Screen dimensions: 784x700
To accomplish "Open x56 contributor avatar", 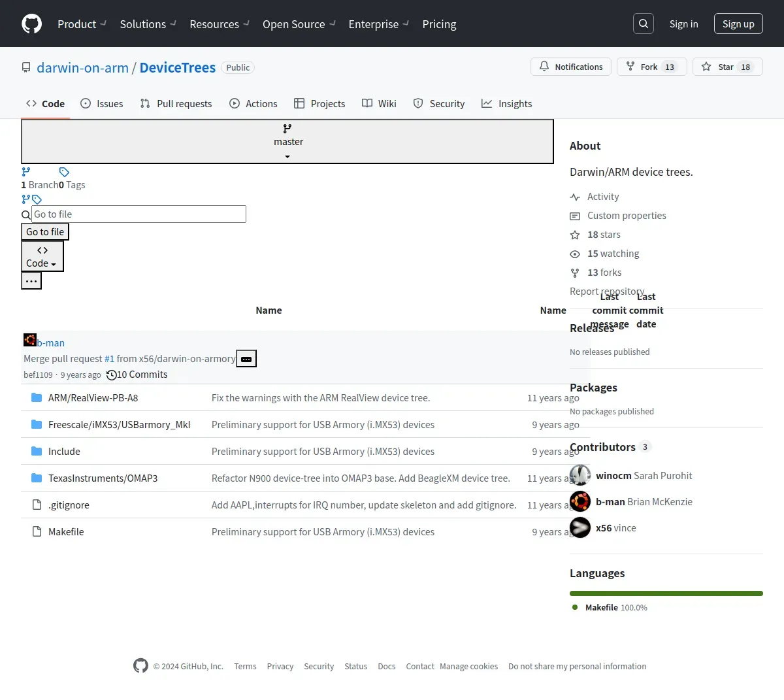I will point(580,527).
